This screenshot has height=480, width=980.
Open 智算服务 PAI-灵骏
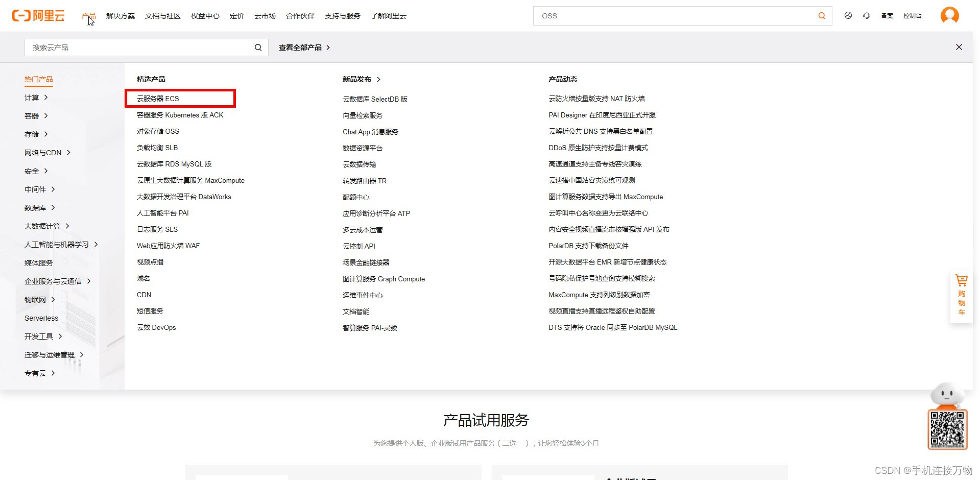[x=370, y=328]
